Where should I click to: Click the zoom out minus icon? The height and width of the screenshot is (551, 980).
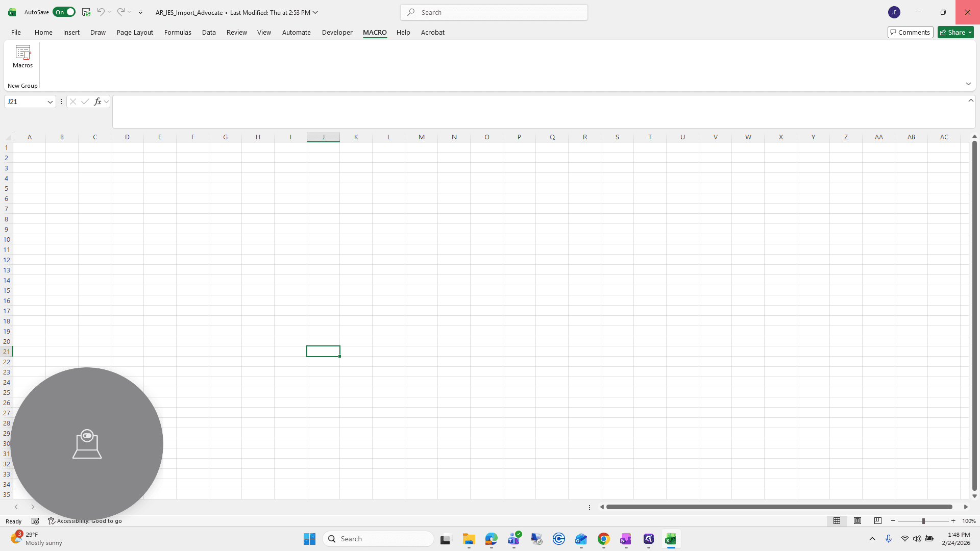(x=893, y=521)
